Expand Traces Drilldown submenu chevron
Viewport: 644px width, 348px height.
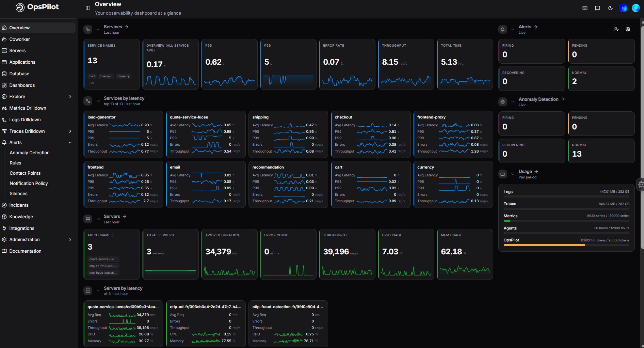coord(70,131)
